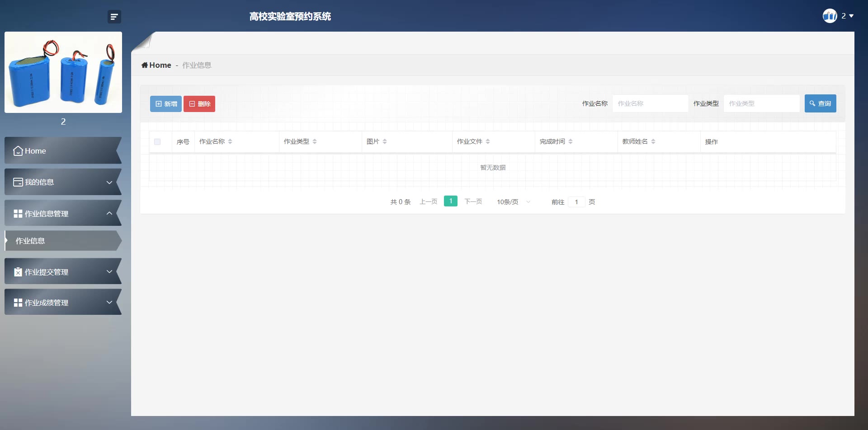The image size is (868, 430).
Task: Sort table by 图片 column arrows
Action: pyautogui.click(x=385, y=141)
